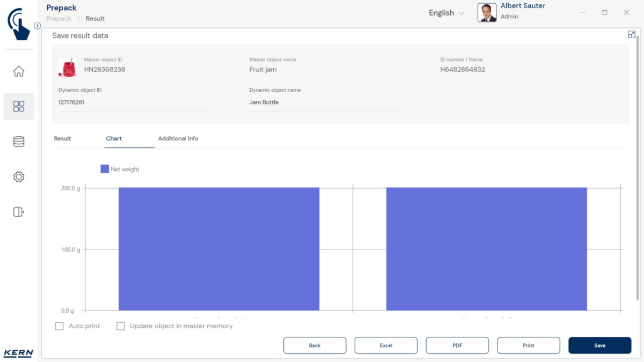Go to Home via sidebar house icon
The image size is (644, 362).
tap(19, 71)
